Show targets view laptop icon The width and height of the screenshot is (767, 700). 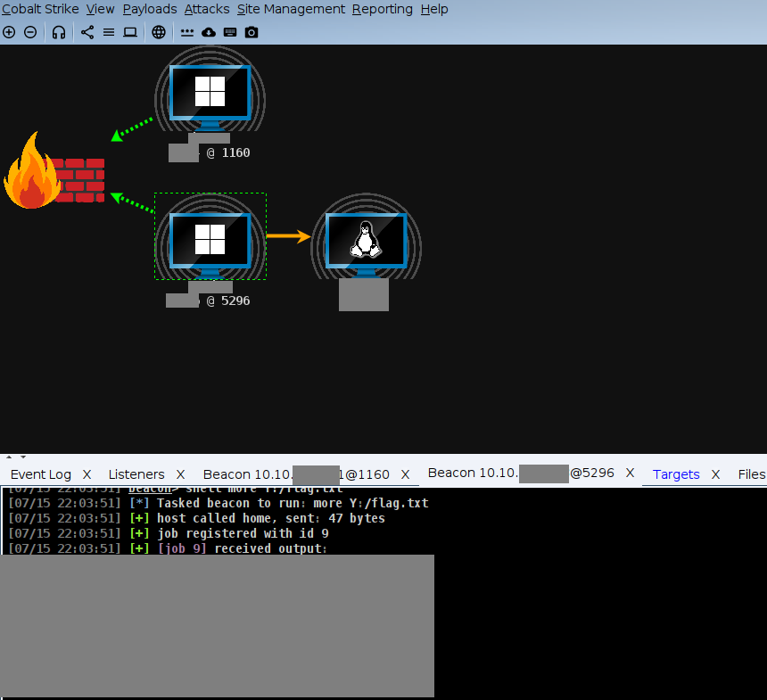click(x=130, y=32)
